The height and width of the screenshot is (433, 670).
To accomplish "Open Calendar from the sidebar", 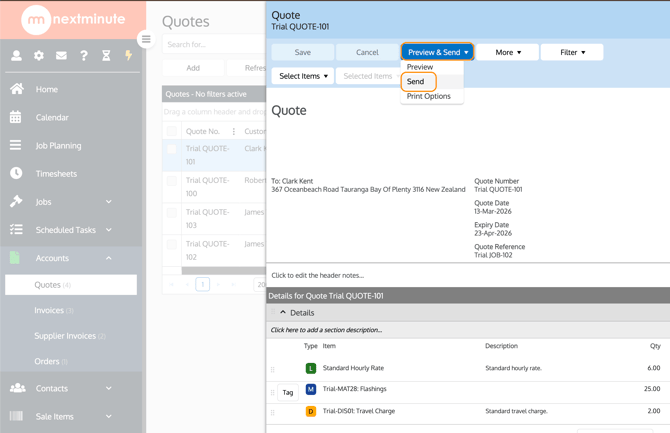I will tap(52, 117).
